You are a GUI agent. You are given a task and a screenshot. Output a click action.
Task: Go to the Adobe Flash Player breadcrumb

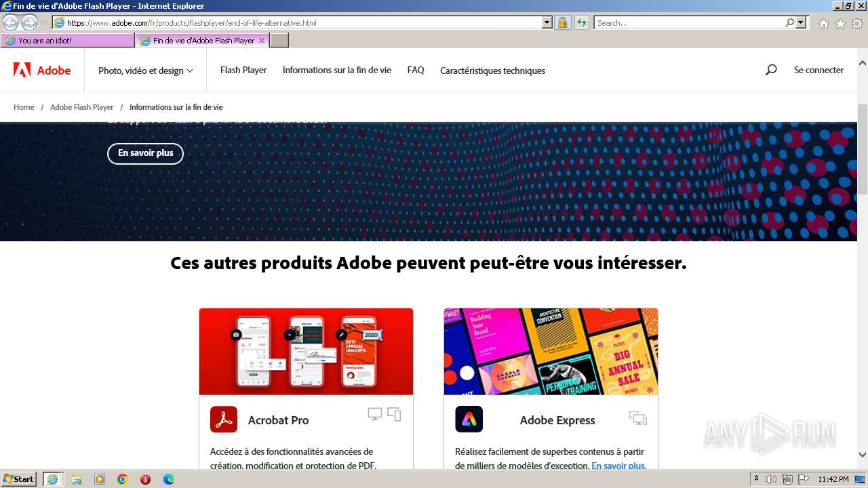tap(82, 107)
